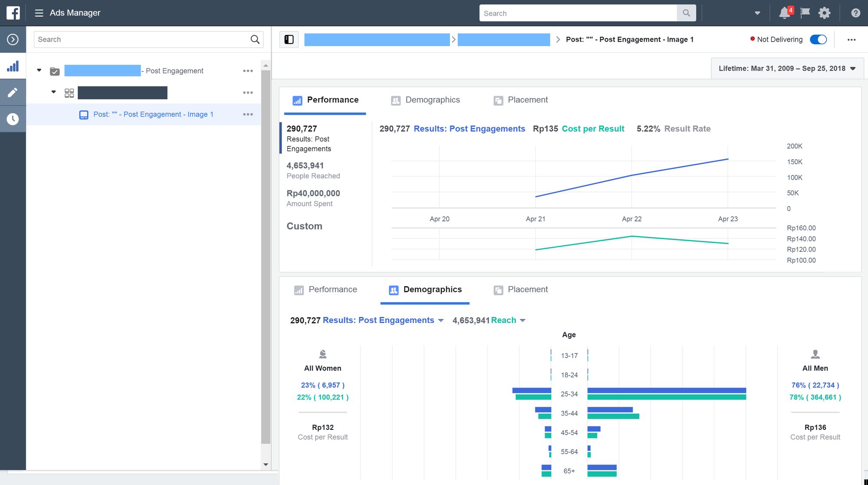Image resolution: width=868 pixels, height=485 pixels.
Task: Open Results: Post Engagements demographics dropdown
Action: tap(441, 320)
